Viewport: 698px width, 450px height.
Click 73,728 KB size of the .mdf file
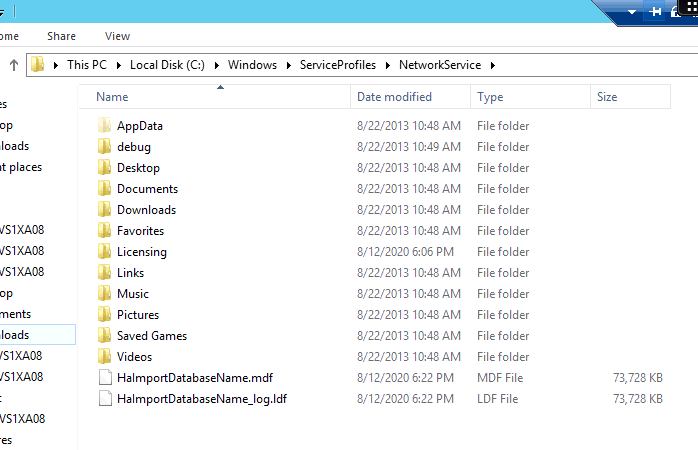637,377
